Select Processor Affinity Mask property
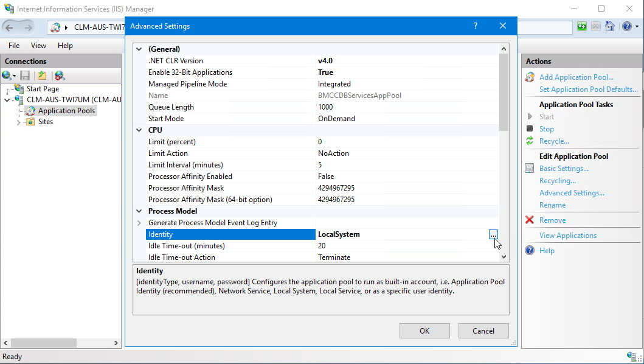Image resolution: width=644 pixels, height=364 pixels. [322, 187]
